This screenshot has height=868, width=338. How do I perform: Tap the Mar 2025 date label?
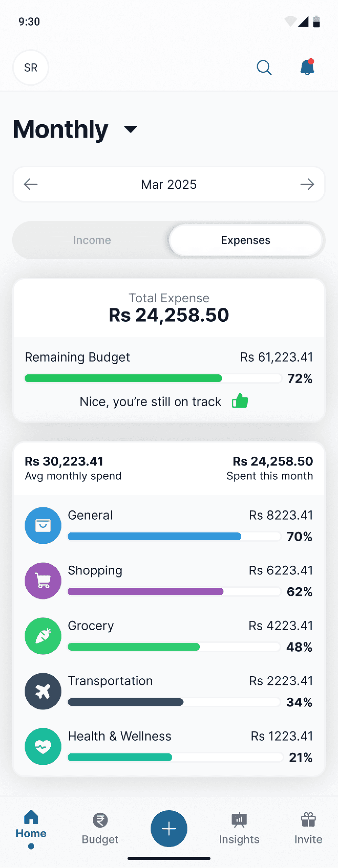pos(169,184)
